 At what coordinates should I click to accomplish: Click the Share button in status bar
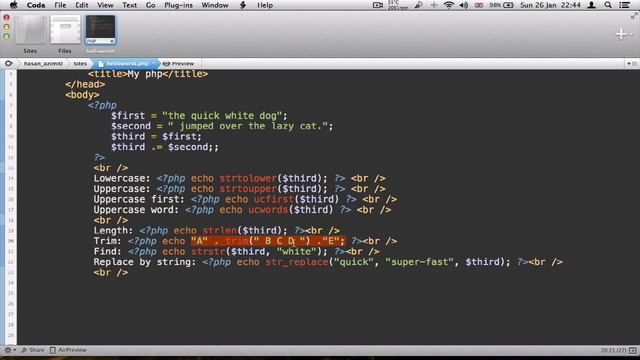[33, 350]
